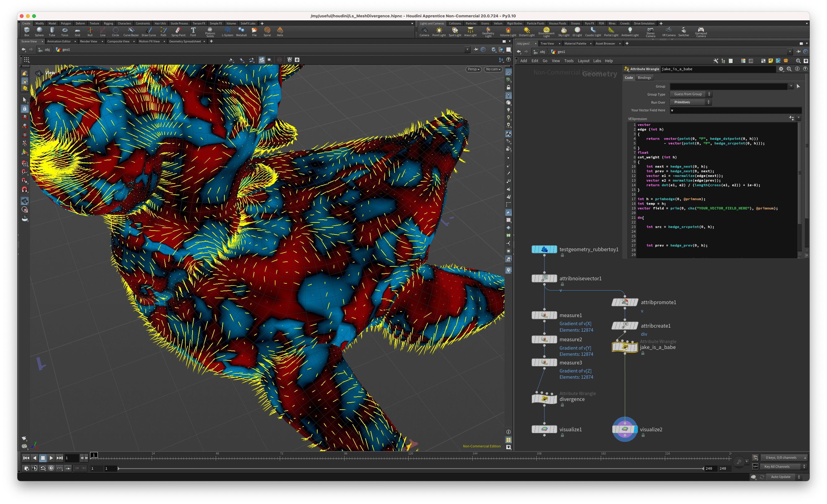Click the Spiral shelf tool icon

(x=267, y=32)
